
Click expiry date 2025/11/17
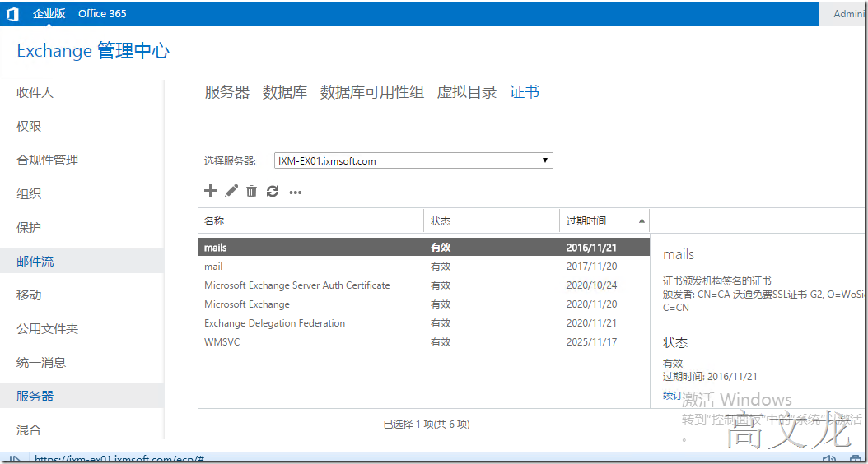(592, 341)
